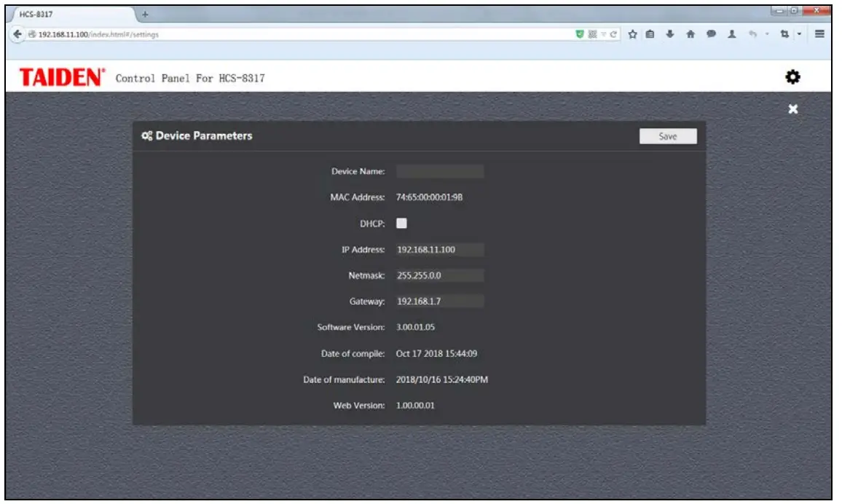Save the device parameters

click(668, 136)
